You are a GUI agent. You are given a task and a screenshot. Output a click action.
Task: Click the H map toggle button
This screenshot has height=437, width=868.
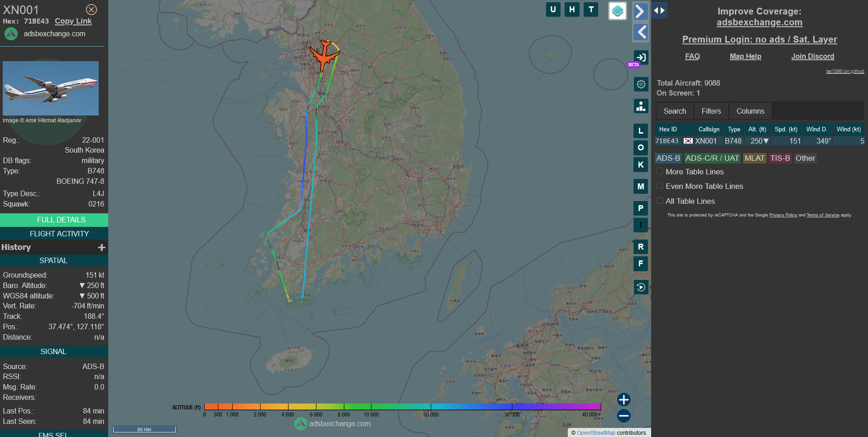572,10
